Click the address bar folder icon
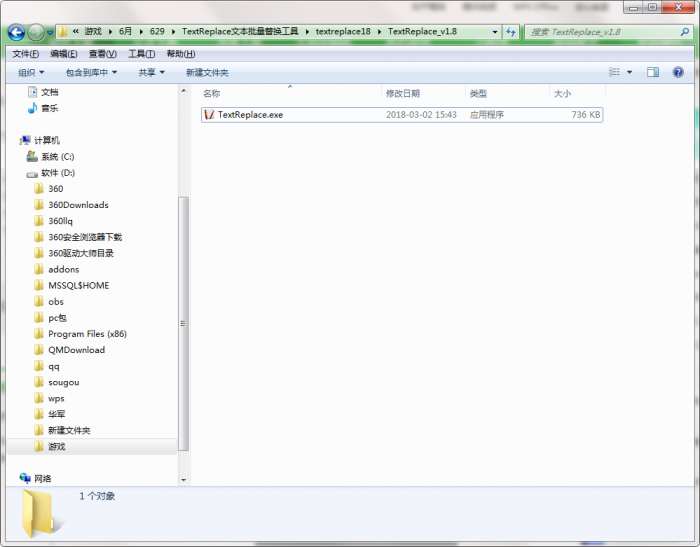The width and height of the screenshot is (700, 547). click(63, 32)
